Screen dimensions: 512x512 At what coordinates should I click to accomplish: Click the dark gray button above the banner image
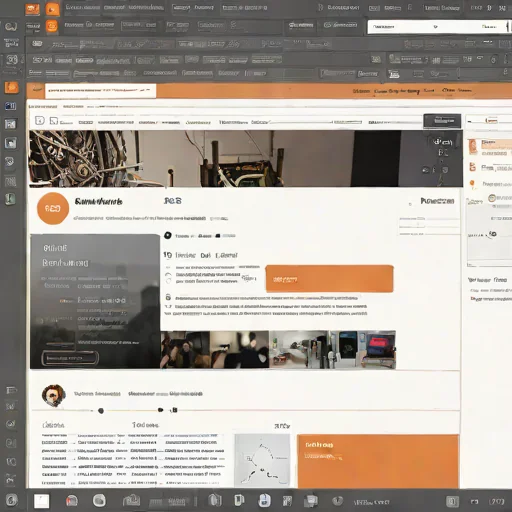click(x=442, y=121)
